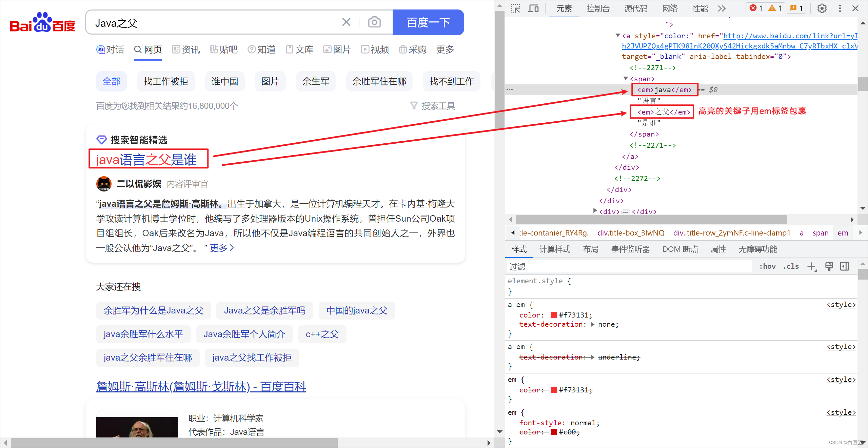Switch to 视频 tab
Image resolution: width=868 pixels, height=448 pixels.
tap(375, 49)
